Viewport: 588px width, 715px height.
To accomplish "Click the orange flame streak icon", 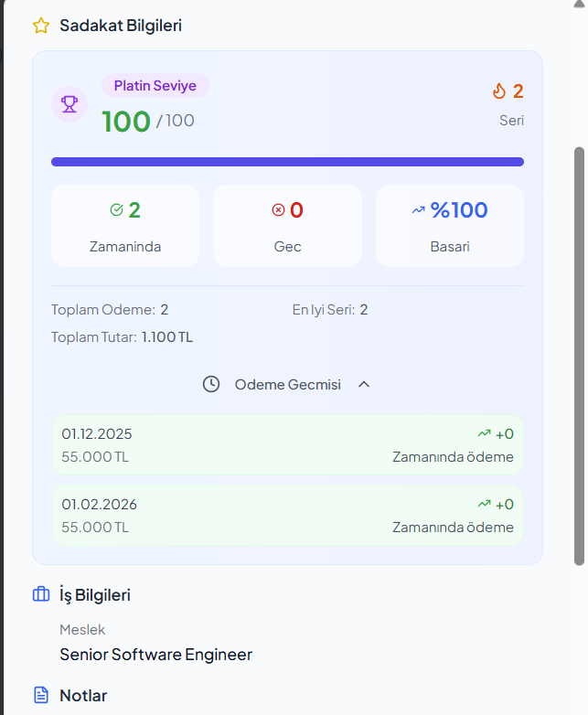I will pyautogui.click(x=498, y=91).
